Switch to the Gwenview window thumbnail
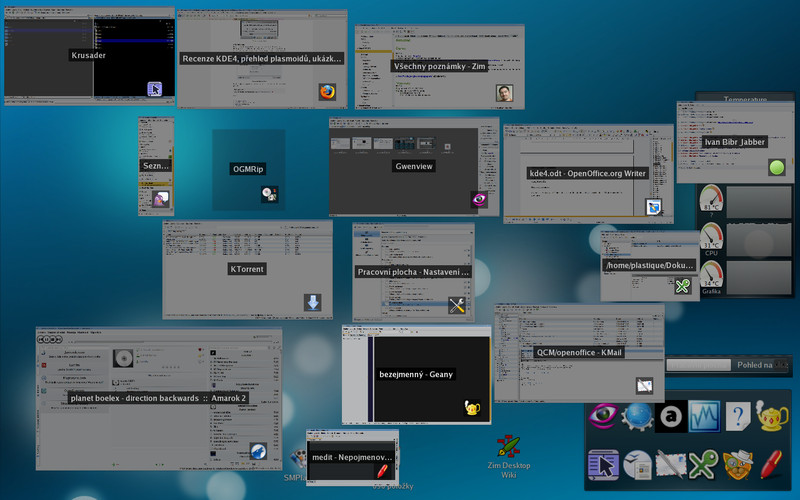 tap(414, 166)
